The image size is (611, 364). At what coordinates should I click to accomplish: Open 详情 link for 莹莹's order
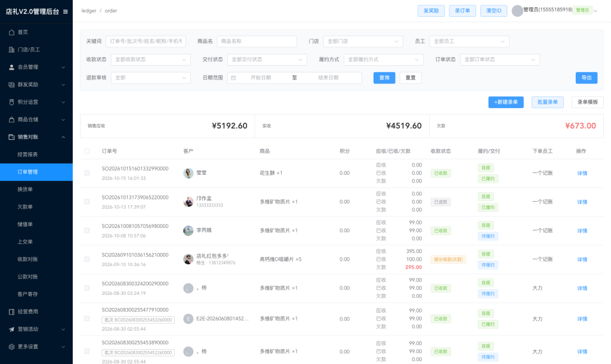pos(582,174)
